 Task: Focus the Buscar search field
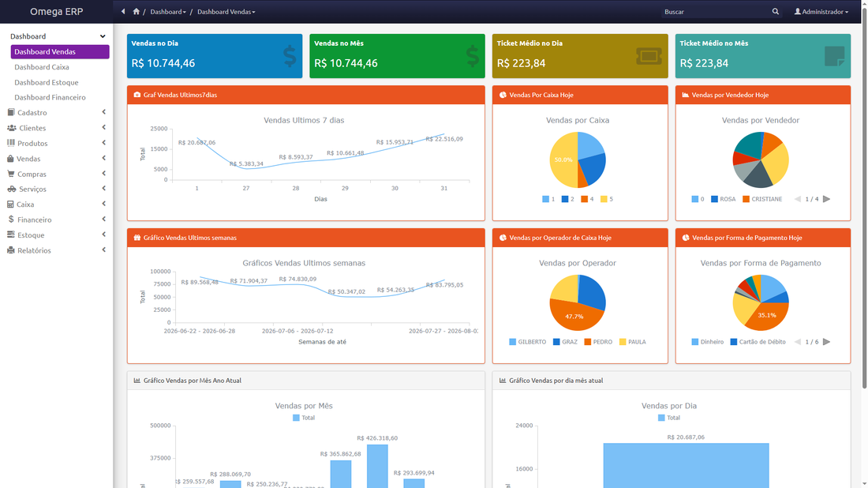[x=716, y=12]
